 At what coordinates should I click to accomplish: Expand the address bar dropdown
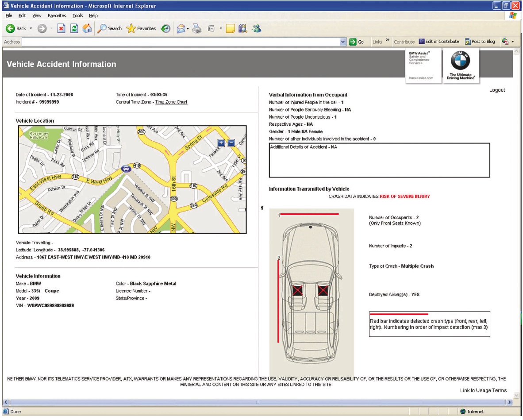[x=343, y=42]
